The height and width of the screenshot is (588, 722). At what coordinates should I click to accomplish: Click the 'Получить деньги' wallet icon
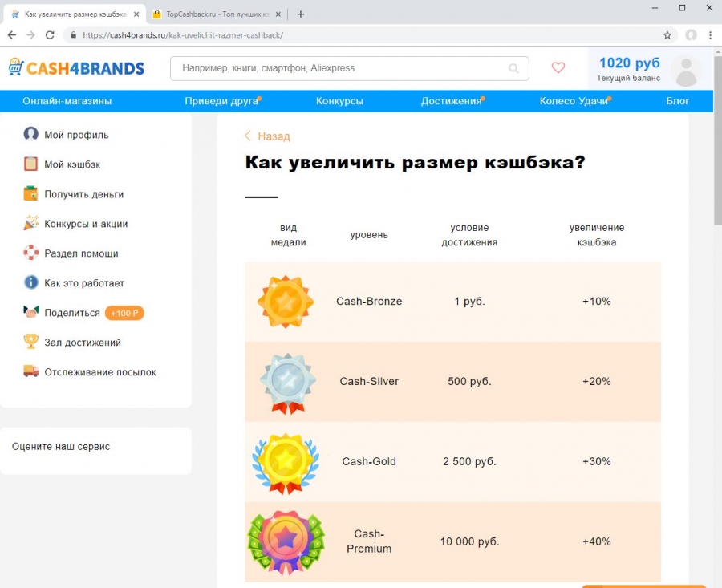[30, 193]
